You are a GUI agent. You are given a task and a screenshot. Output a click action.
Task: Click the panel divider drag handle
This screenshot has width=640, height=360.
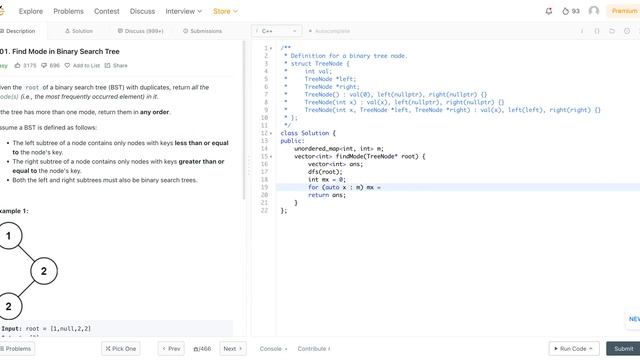[x=249, y=165]
